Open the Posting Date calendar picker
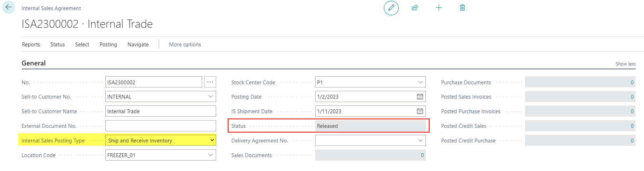Image resolution: width=644 pixels, height=171 pixels. click(x=420, y=96)
